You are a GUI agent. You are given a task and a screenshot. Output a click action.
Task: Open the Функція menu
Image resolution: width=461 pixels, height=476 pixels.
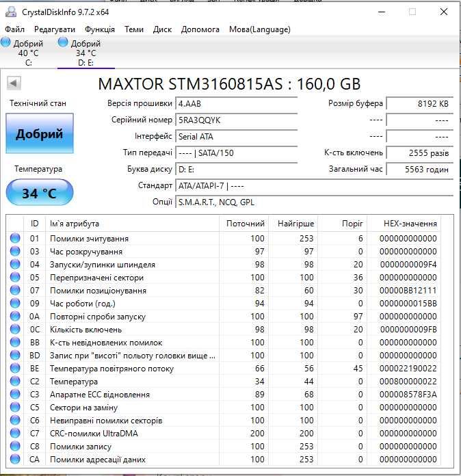[x=100, y=29]
